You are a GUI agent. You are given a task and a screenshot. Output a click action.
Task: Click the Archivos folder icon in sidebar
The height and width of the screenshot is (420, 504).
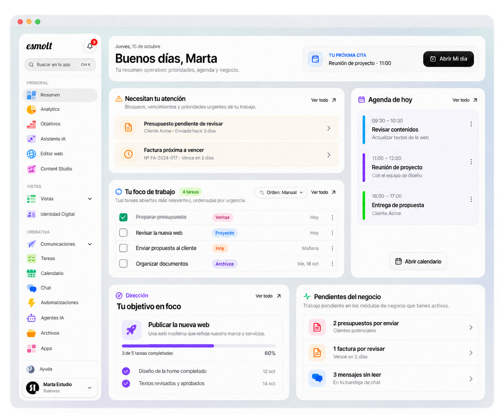(x=32, y=333)
